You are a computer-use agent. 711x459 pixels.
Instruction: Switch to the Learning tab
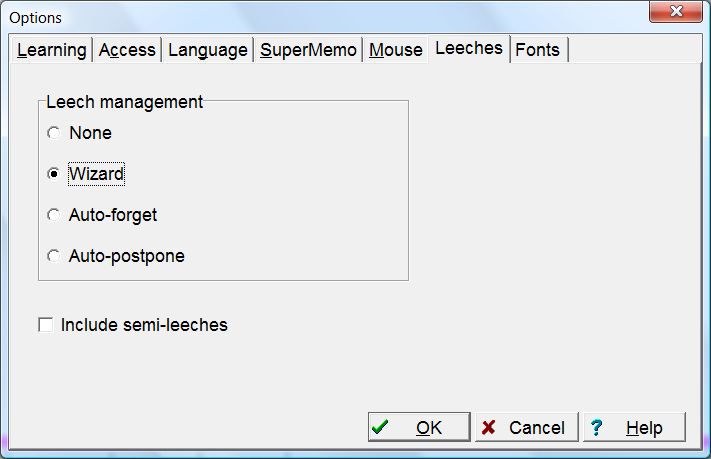(x=51, y=50)
